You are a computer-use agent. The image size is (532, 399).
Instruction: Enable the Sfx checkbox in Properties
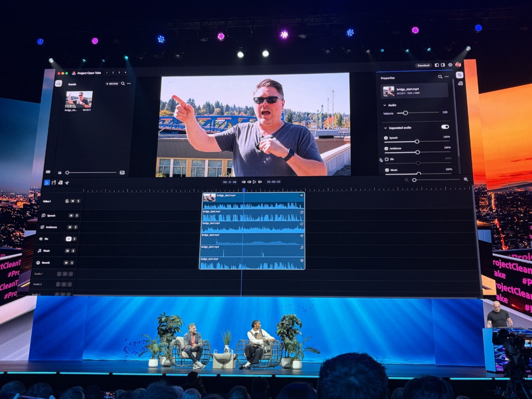pos(386,159)
